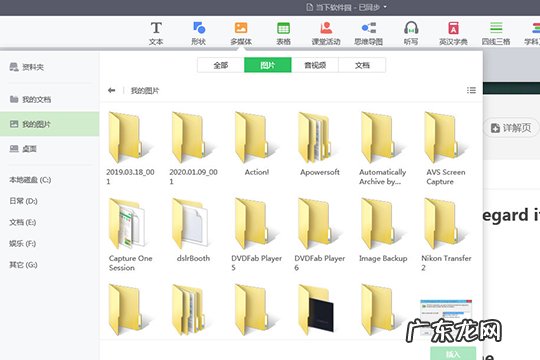
Task: Click the 插入 insert button
Action: click(x=453, y=354)
